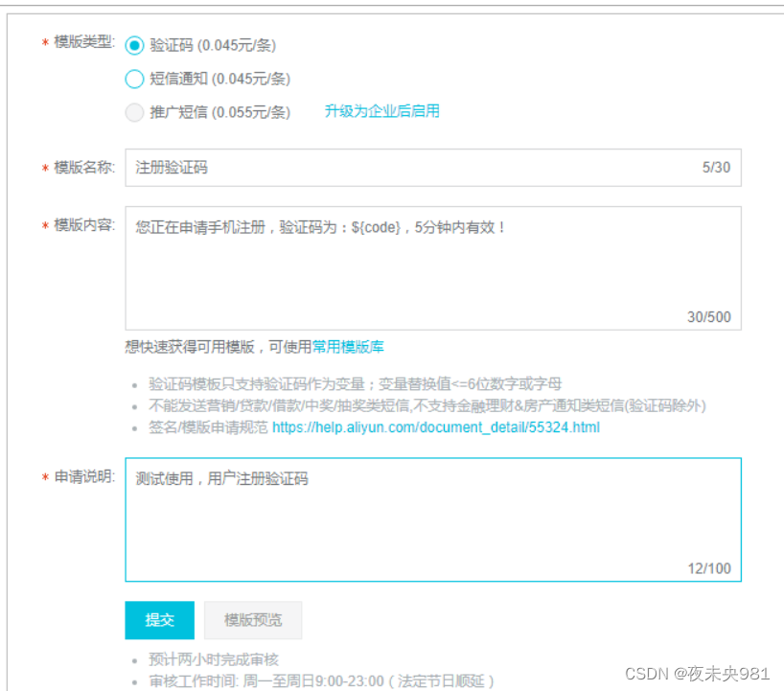Click the 模版类型 field label

pyautogui.click(x=84, y=42)
